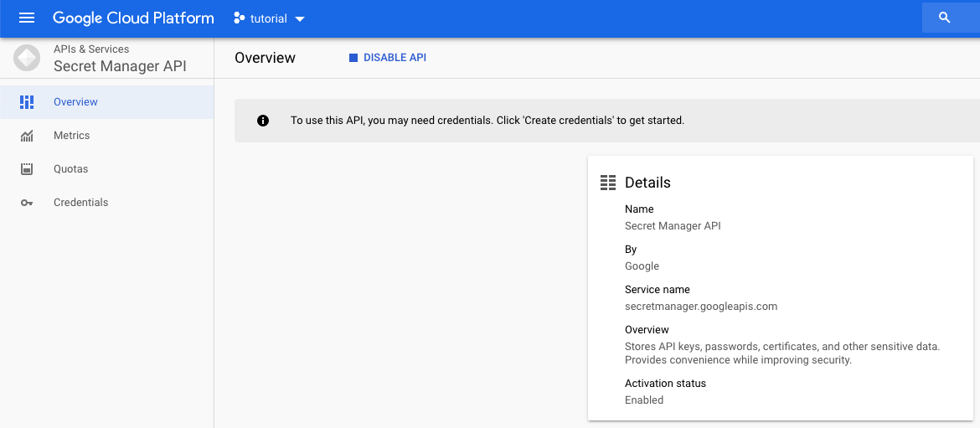Select Overview in the sidebar
Screen dimensions: 980x428
point(107,102)
